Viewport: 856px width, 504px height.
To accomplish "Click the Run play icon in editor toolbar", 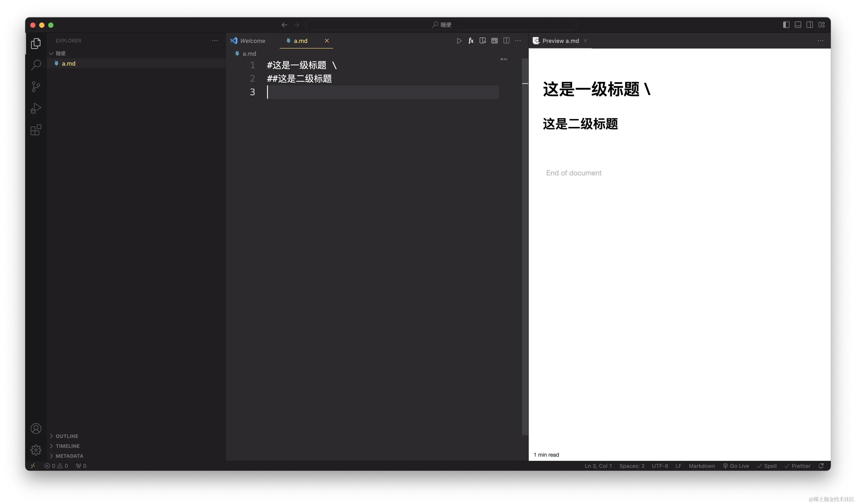I will (x=459, y=41).
